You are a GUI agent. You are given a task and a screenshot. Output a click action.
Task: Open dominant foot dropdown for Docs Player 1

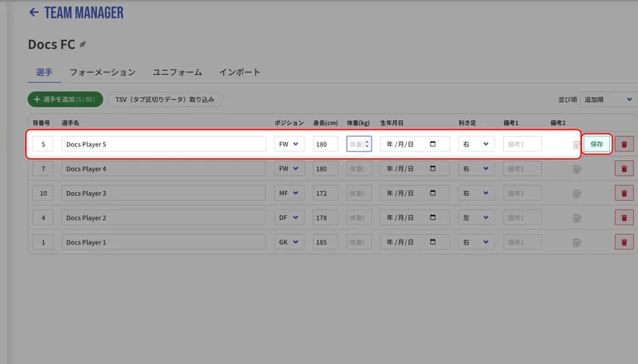[476, 242]
